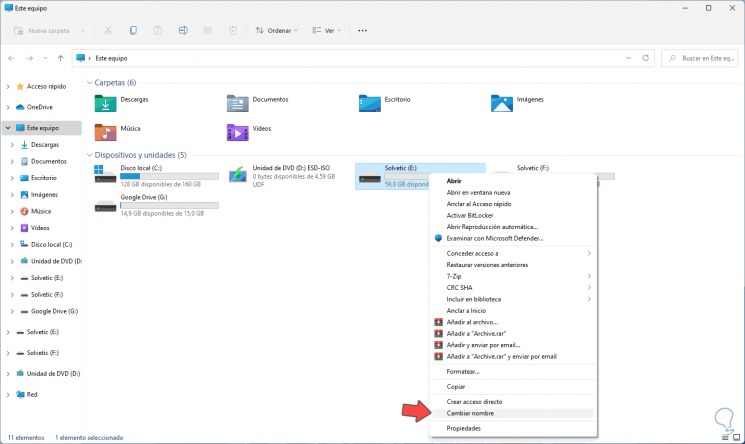Expand the Red node in sidebar
Screen dimensions: 745x444
(8, 395)
